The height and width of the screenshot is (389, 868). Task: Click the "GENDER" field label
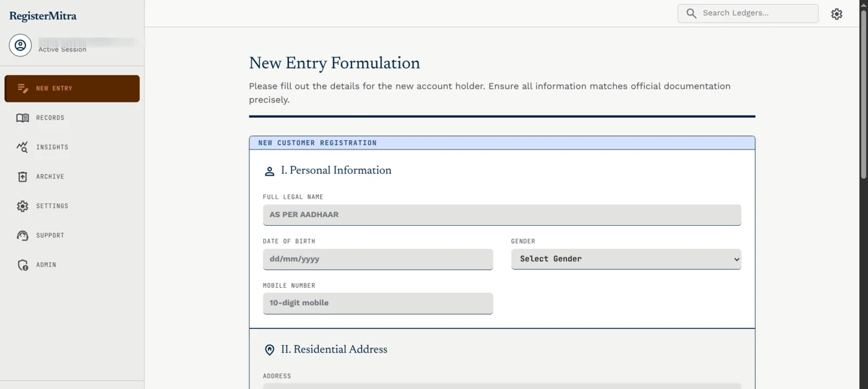pyautogui.click(x=523, y=241)
